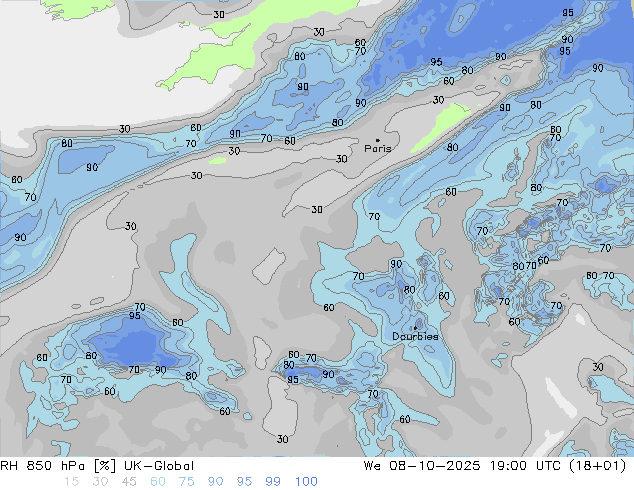Click legend value 75
The width and height of the screenshot is (634, 490).
coord(186,482)
